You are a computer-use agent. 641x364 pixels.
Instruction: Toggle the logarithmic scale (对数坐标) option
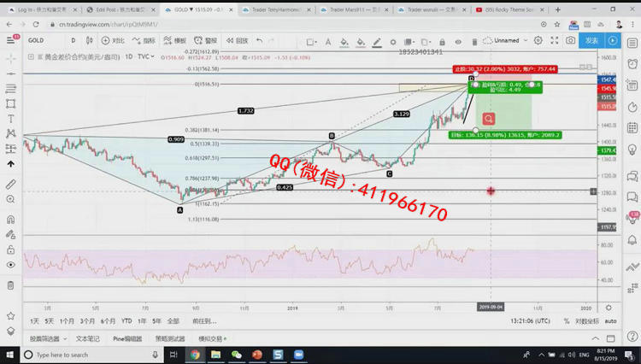coord(585,320)
